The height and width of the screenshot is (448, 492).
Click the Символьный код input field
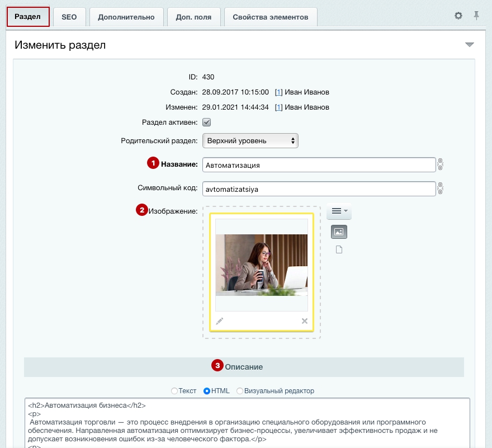[x=319, y=189]
